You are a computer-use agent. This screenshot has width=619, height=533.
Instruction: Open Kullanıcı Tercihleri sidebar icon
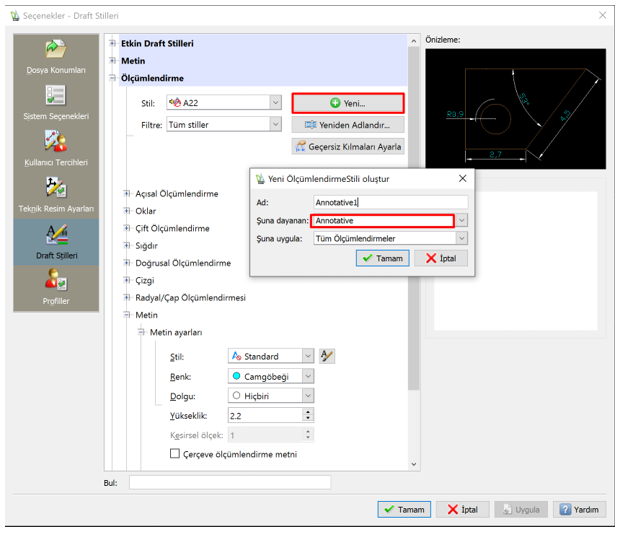pos(56,147)
